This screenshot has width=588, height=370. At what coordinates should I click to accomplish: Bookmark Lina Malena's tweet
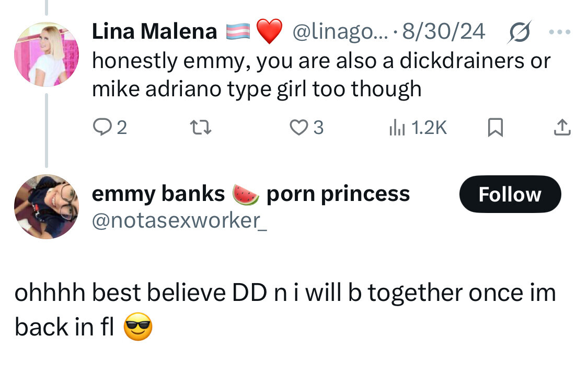tap(494, 127)
